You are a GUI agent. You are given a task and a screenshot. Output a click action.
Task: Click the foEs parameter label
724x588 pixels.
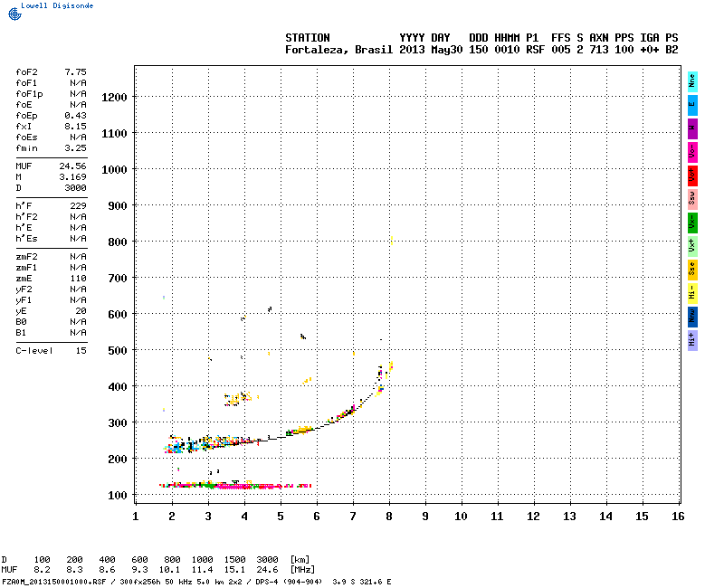[x=26, y=138]
